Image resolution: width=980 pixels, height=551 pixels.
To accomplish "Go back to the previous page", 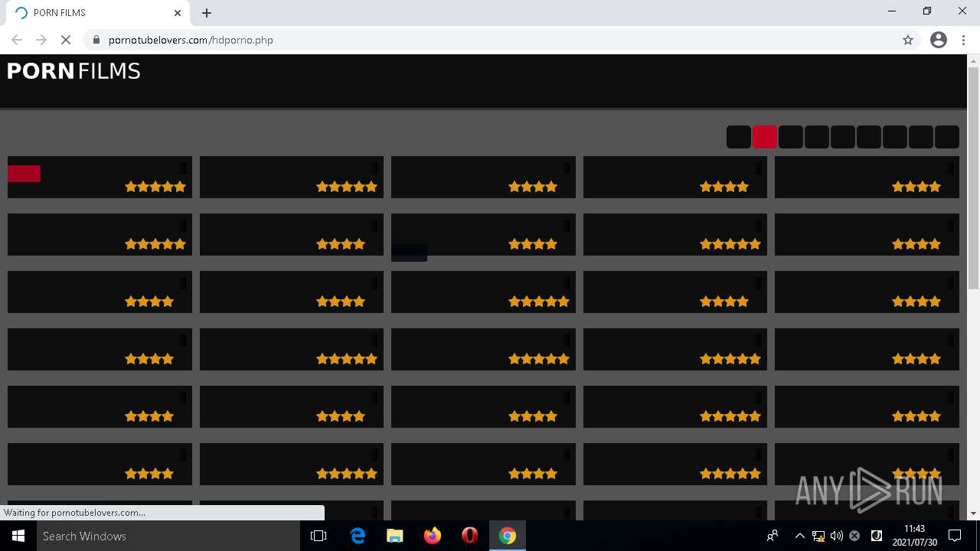I will [x=17, y=40].
